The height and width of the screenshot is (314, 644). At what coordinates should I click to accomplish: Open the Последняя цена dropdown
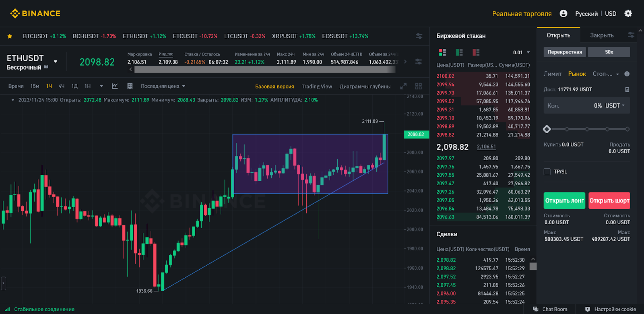click(163, 86)
